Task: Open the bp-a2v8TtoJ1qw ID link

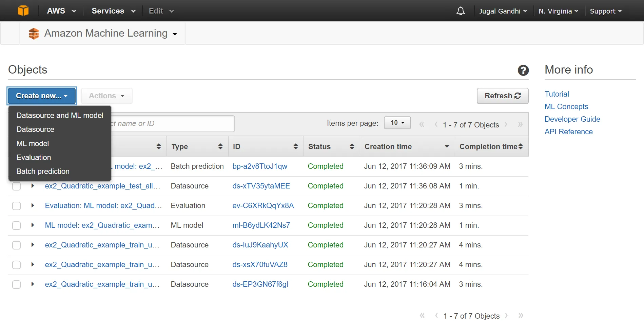Action: (260, 166)
